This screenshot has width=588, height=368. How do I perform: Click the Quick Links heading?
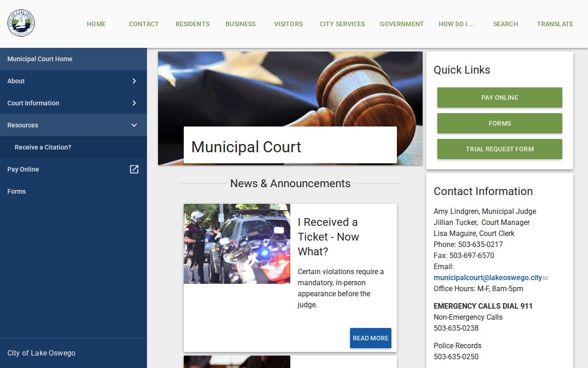462,70
